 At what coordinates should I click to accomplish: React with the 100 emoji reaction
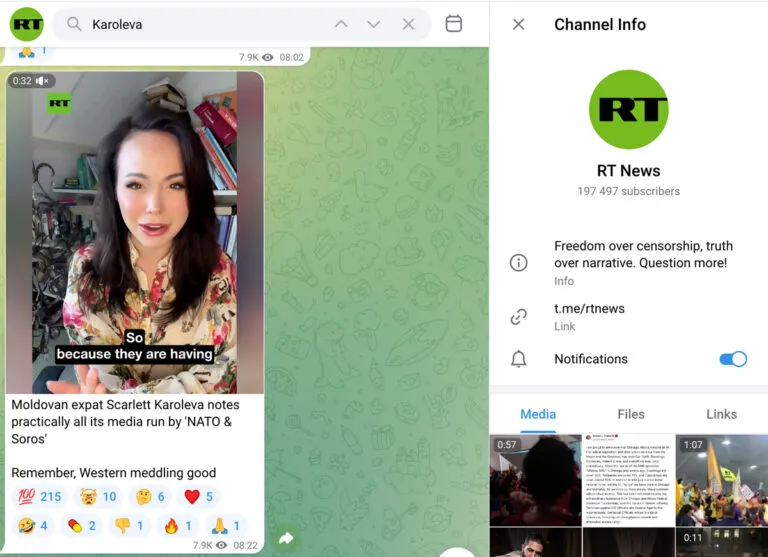point(37,497)
